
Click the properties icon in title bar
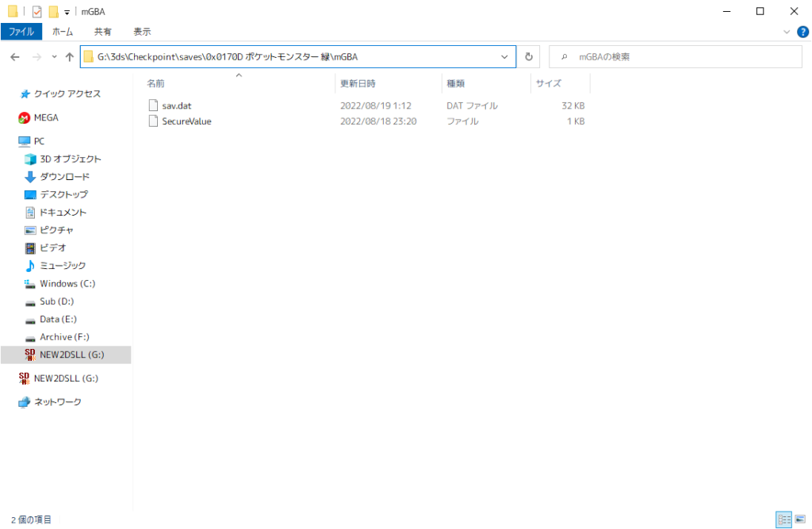pyautogui.click(x=36, y=11)
